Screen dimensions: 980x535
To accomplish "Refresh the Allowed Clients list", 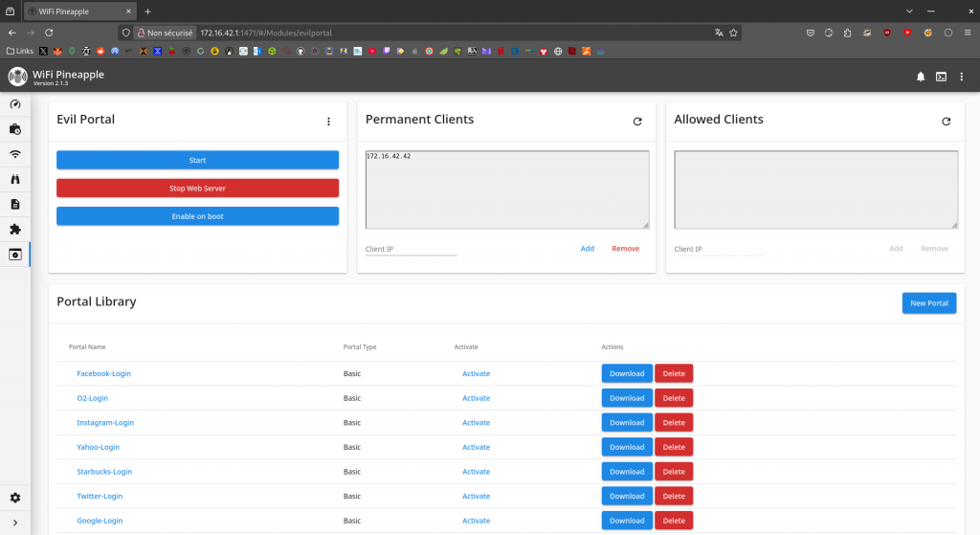I will (947, 122).
